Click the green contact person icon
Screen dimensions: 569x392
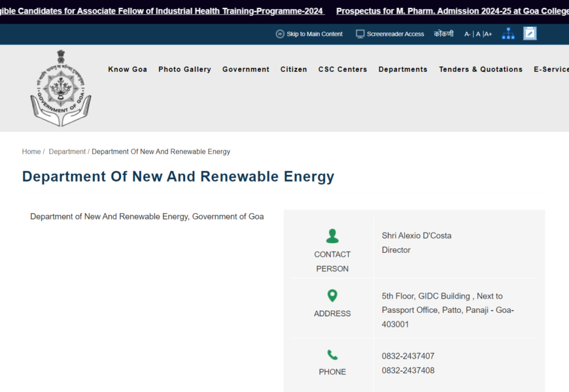332,236
